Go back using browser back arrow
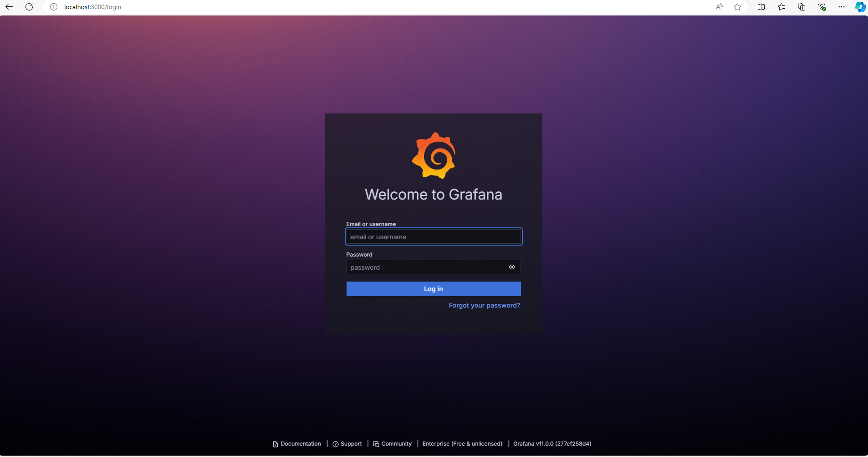The height and width of the screenshot is (457, 868). tap(9, 7)
